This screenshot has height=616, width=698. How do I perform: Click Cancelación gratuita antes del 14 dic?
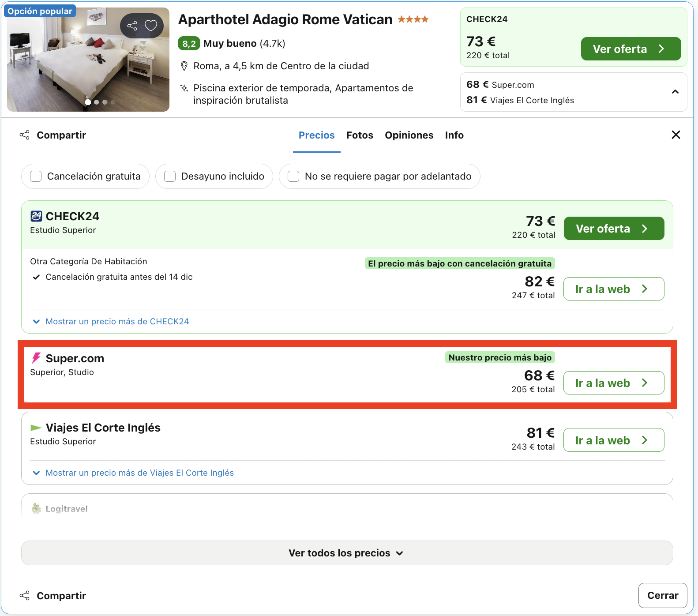[119, 277]
